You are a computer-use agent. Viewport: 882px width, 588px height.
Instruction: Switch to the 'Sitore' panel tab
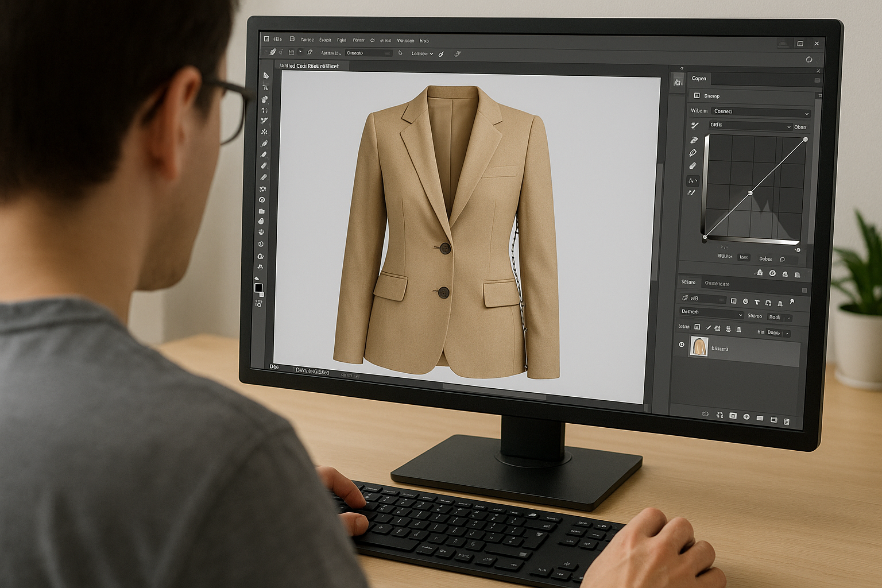[688, 282]
